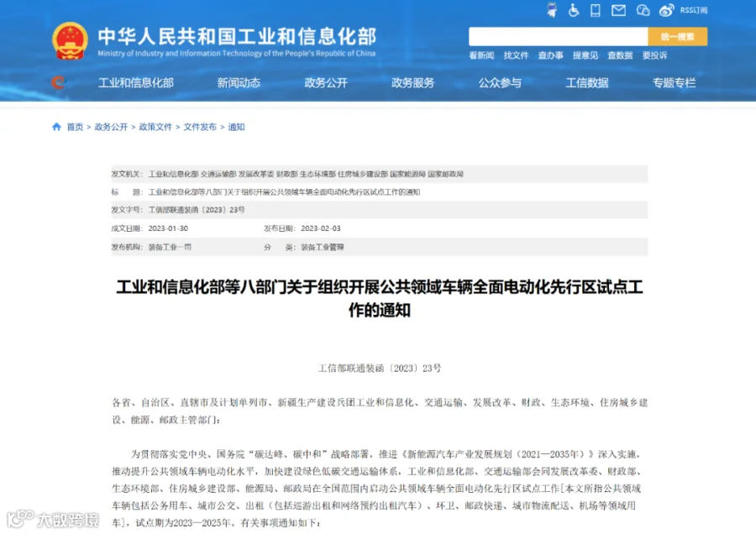Image resolution: width=756 pixels, height=534 pixels.
Task: Select the 要投诉 quick link
Action: [x=654, y=55]
